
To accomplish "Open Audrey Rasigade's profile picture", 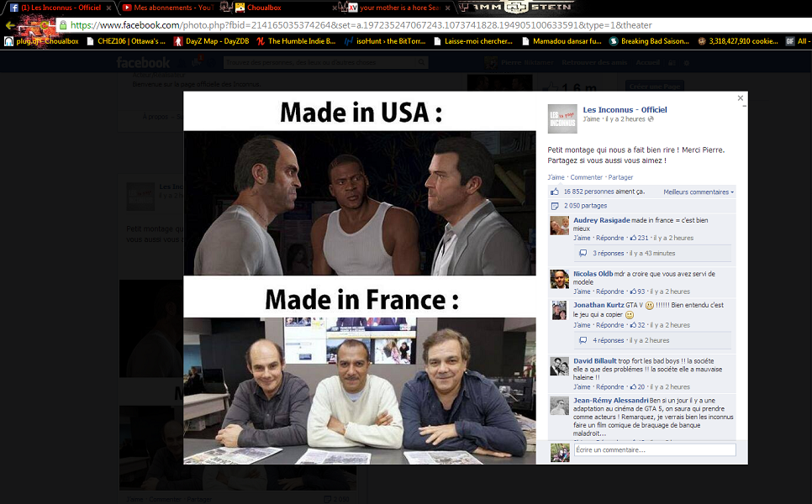I will (560, 225).
